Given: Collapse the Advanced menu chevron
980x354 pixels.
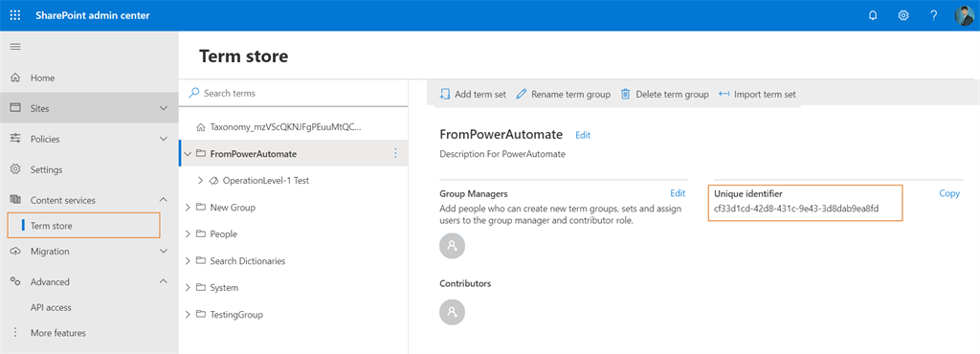Looking at the screenshot, I should point(164,281).
